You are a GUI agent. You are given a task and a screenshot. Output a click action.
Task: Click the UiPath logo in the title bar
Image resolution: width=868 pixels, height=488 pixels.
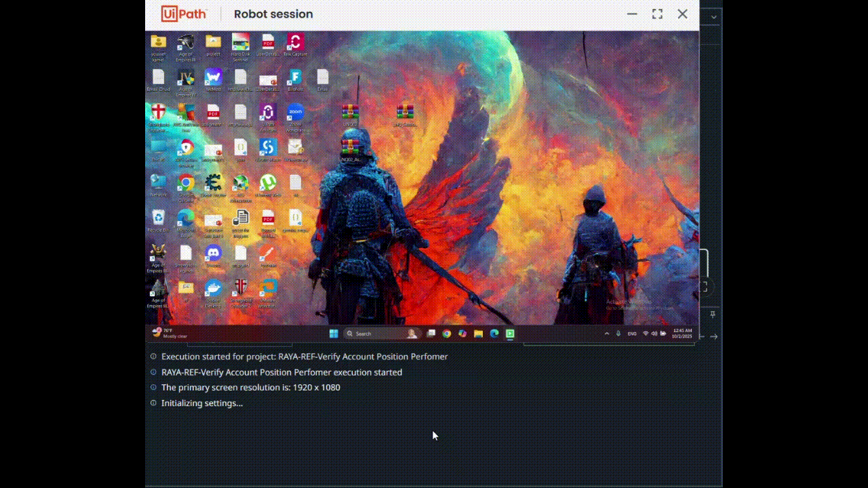184,14
